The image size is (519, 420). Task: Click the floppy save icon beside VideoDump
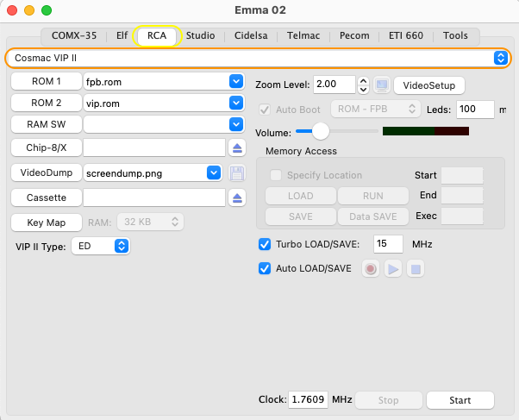(x=237, y=172)
